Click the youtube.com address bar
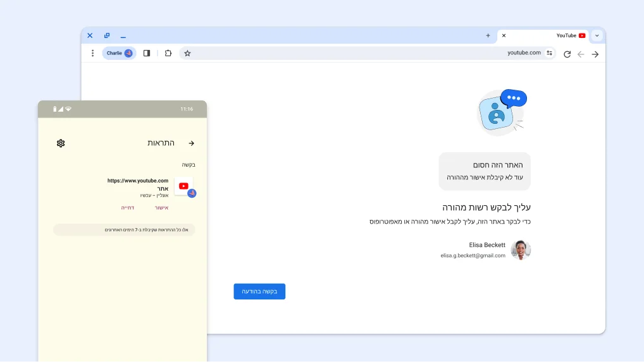 (x=368, y=53)
